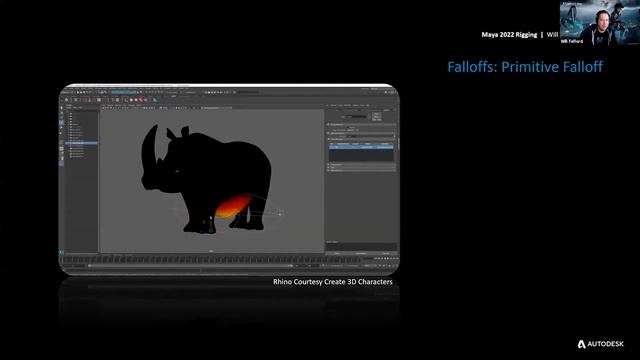Select the highlighted row in Attribute Editor list
This screenshot has height=360, width=640.
[361, 147]
